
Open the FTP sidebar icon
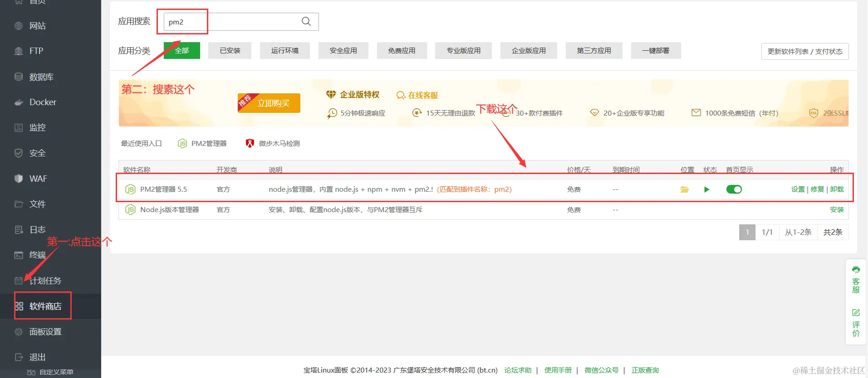point(19,51)
